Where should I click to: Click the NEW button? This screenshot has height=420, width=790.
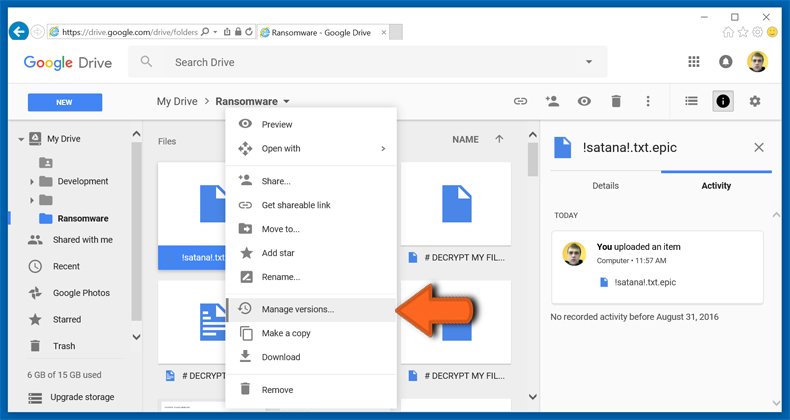[64, 102]
